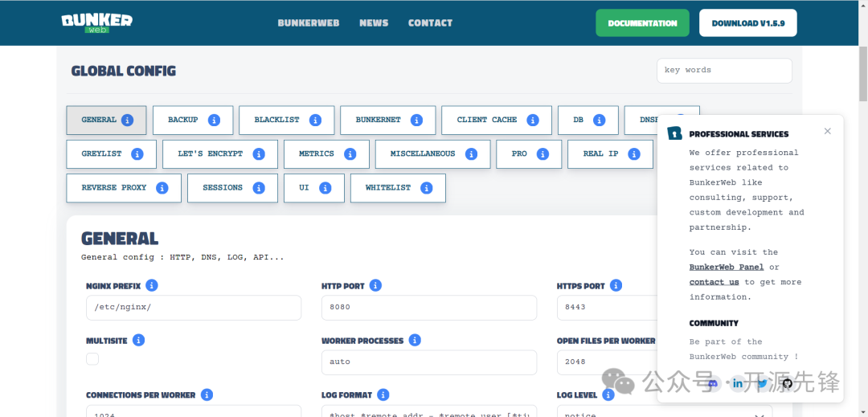This screenshot has width=868, height=417.
Task: Open NEWS in the top navigation
Action: [374, 23]
